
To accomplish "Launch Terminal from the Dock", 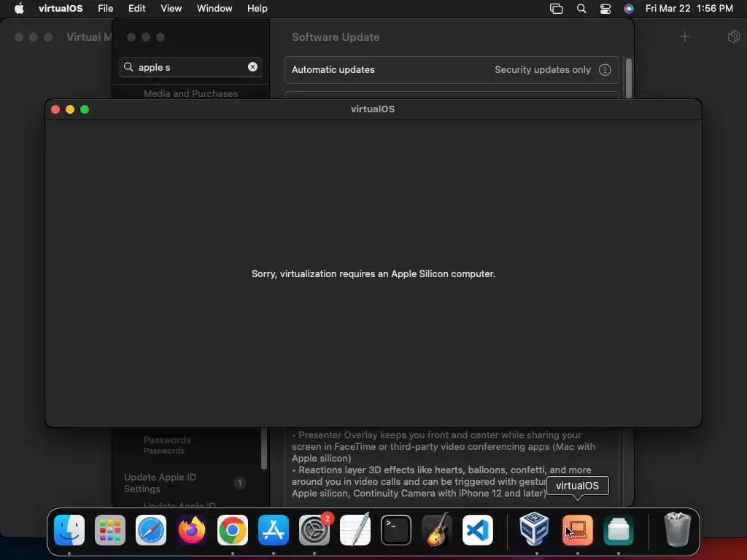I will (396, 530).
